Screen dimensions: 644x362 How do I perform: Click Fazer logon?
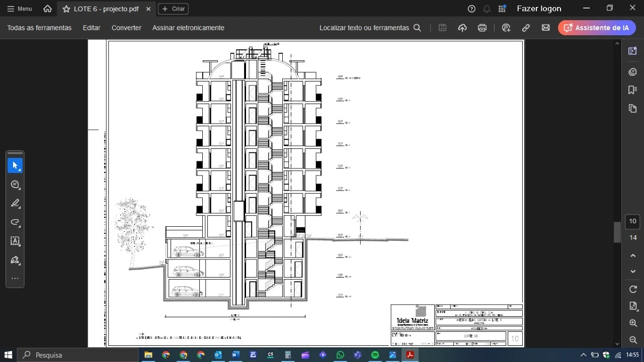tap(539, 9)
